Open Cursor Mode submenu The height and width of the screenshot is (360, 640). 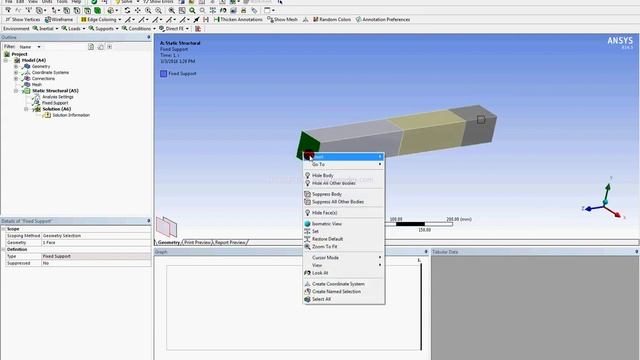pos(344,258)
